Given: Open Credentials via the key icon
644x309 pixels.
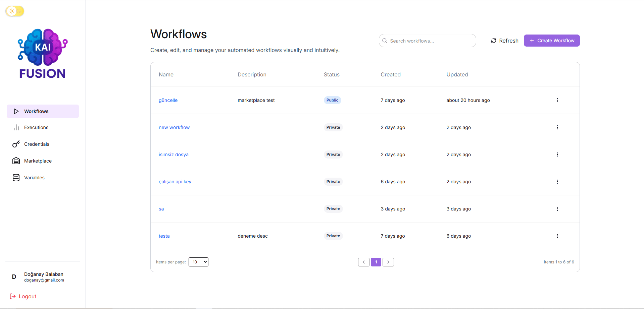Looking at the screenshot, I should (x=16, y=144).
